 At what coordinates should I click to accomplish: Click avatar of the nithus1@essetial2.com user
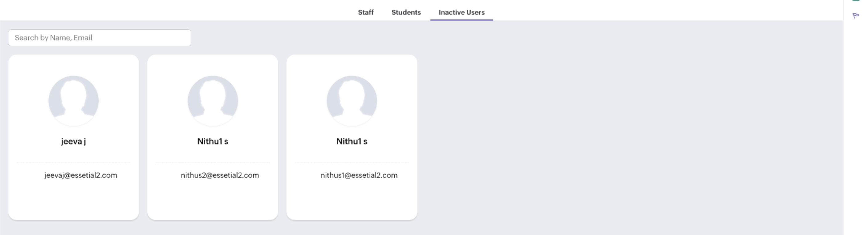[x=352, y=101]
